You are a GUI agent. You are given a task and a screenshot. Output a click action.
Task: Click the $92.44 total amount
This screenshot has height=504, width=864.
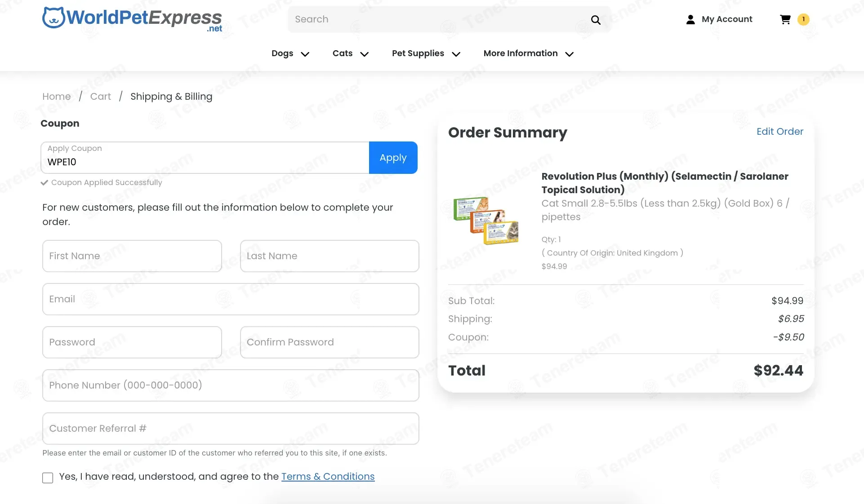pyautogui.click(x=778, y=371)
